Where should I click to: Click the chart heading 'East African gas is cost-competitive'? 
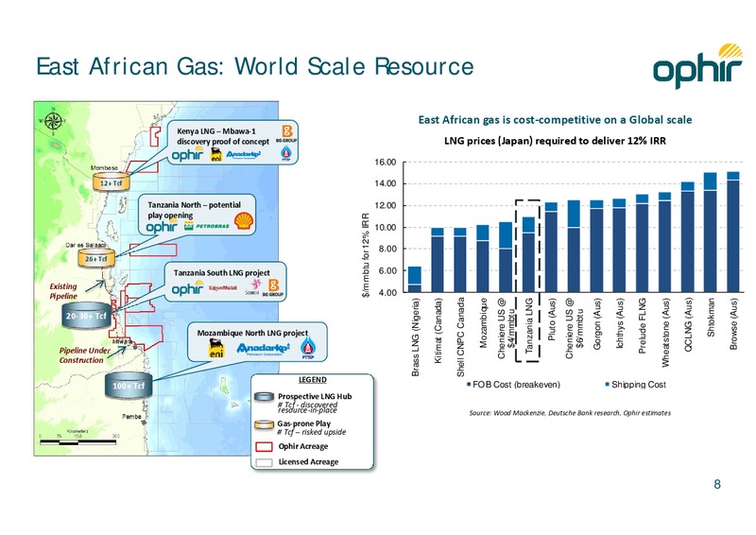[555, 120]
